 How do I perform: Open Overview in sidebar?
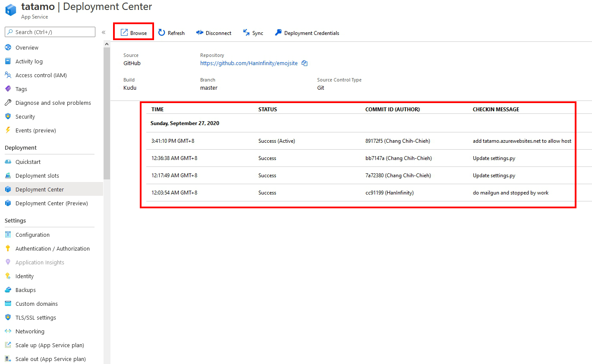(x=27, y=47)
